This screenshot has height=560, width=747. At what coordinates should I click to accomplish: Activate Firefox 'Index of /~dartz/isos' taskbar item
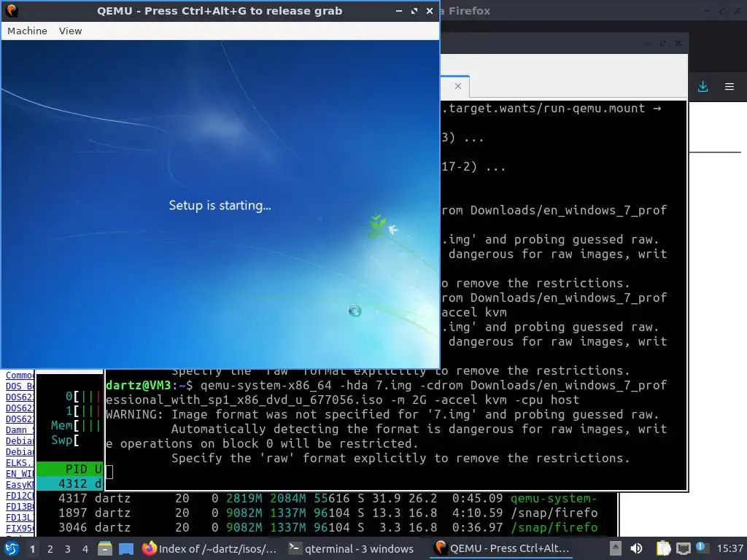click(x=210, y=548)
